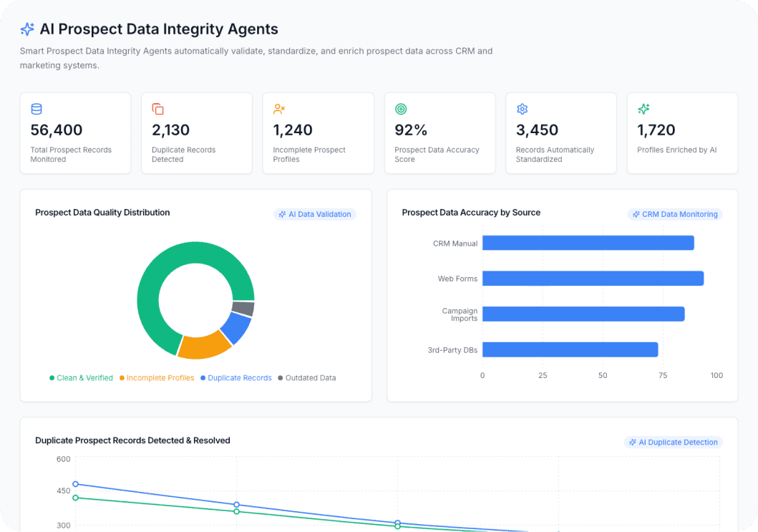Viewport: 758px width, 532px height.
Task: Select the duplicate copy icon above 2,130
Action: [x=157, y=109]
